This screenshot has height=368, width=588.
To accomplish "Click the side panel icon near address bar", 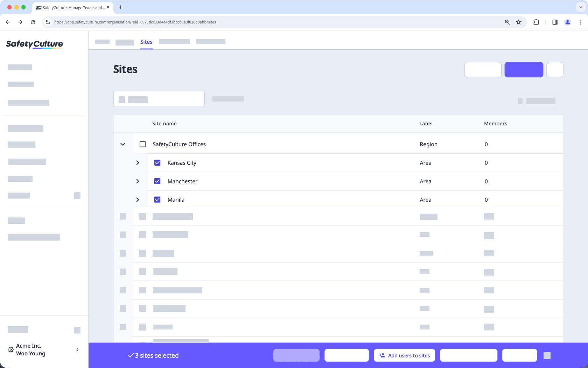I will (554, 22).
